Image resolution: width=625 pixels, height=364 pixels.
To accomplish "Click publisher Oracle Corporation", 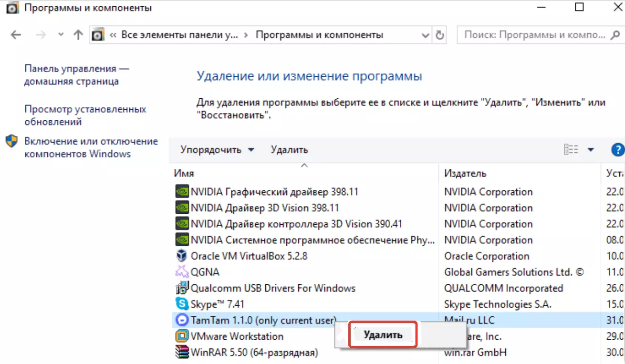I will click(x=487, y=256).
